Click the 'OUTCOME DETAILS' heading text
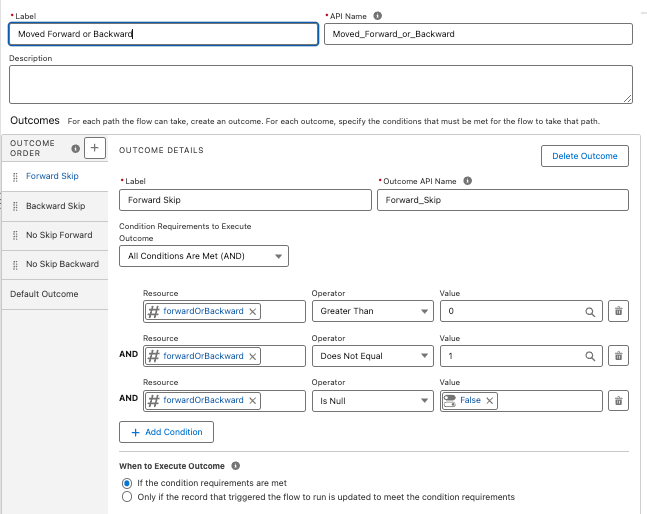This screenshot has height=514, width=647. 161,150
